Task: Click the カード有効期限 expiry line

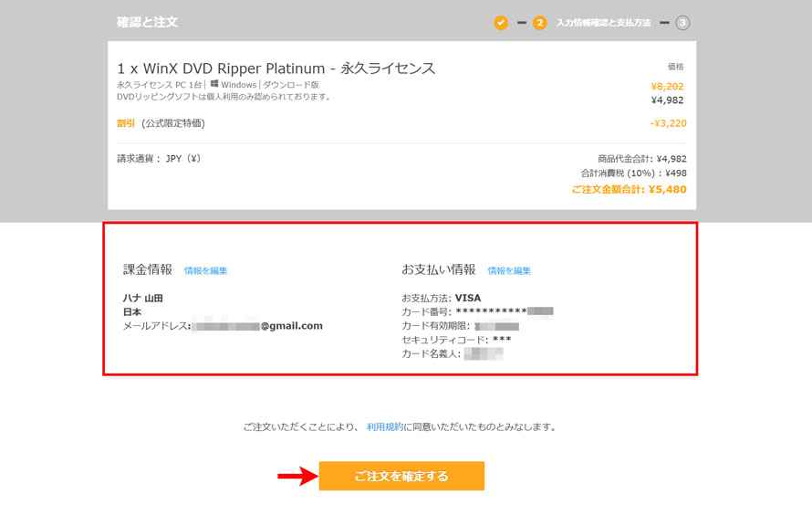Action: coord(461,326)
